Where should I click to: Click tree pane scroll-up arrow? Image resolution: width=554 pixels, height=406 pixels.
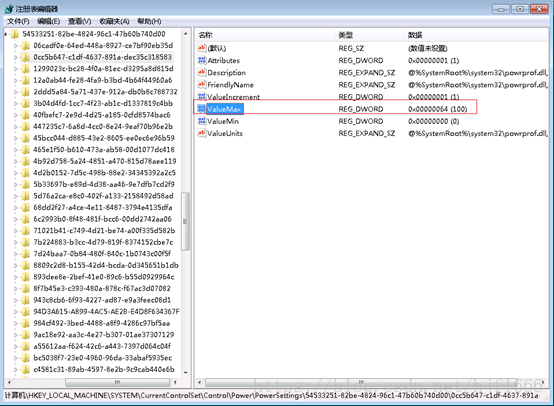pyautogui.click(x=186, y=34)
